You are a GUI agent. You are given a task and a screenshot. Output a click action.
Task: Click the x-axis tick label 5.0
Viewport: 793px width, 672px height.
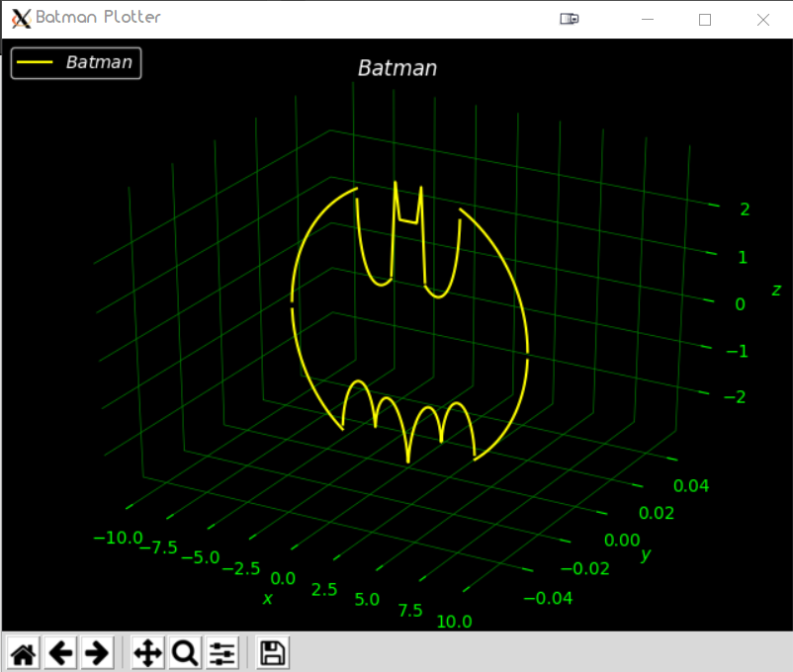pyautogui.click(x=367, y=600)
